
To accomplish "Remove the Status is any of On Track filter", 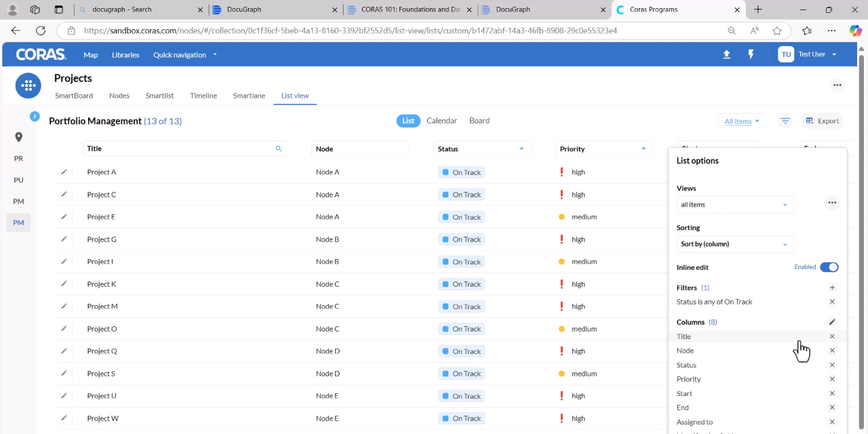I will [832, 302].
